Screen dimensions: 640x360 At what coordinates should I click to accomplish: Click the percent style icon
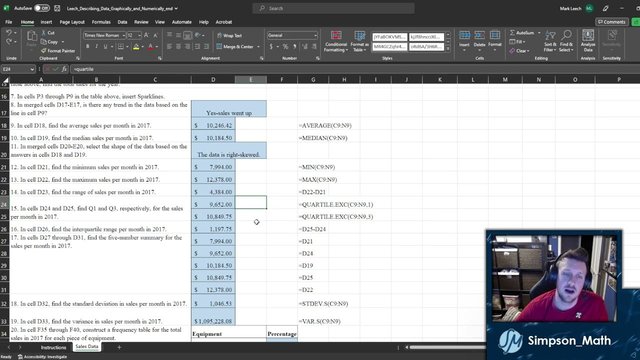pos(285,47)
